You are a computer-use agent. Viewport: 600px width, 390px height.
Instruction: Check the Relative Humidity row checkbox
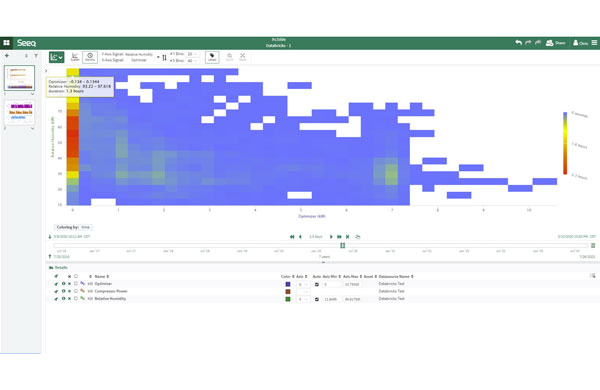(x=76, y=298)
